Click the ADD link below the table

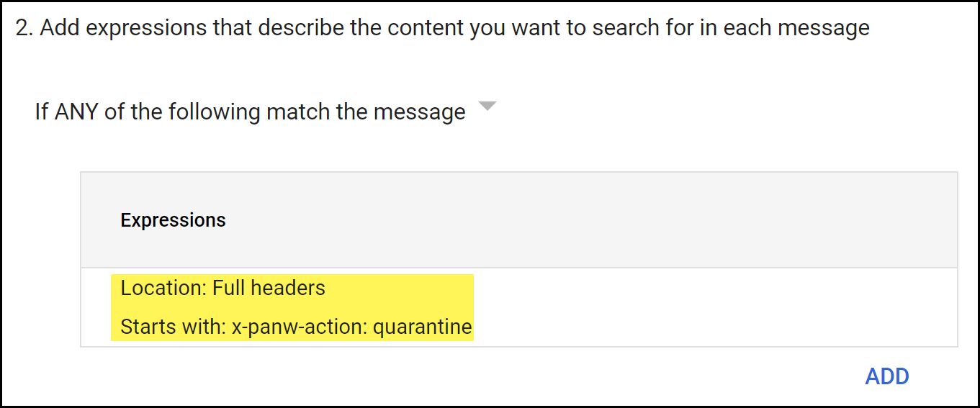coord(886,376)
